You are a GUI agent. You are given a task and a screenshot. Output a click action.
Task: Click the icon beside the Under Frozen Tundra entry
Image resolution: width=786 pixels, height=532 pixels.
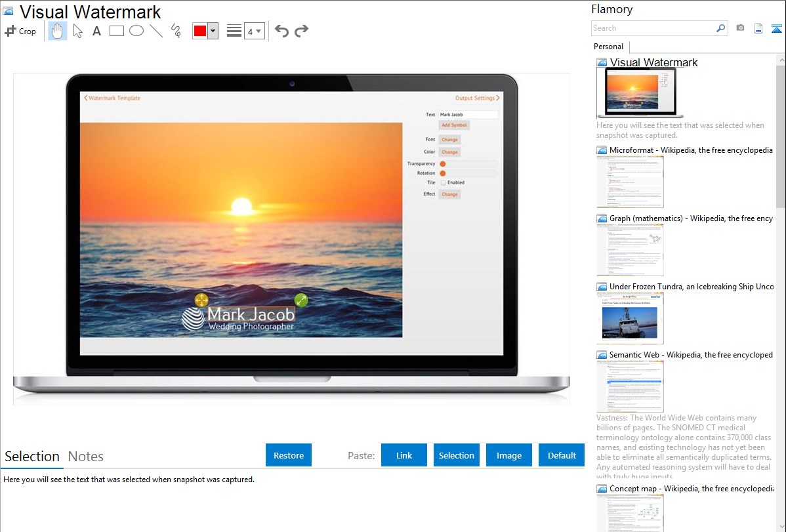[x=602, y=287]
